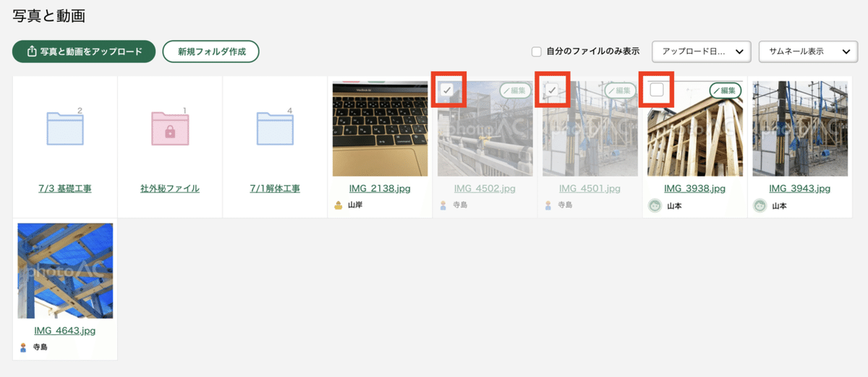This screenshot has height=377, width=868.
Task: Click the 山岸 uploader name
Action: [x=355, y=206]
